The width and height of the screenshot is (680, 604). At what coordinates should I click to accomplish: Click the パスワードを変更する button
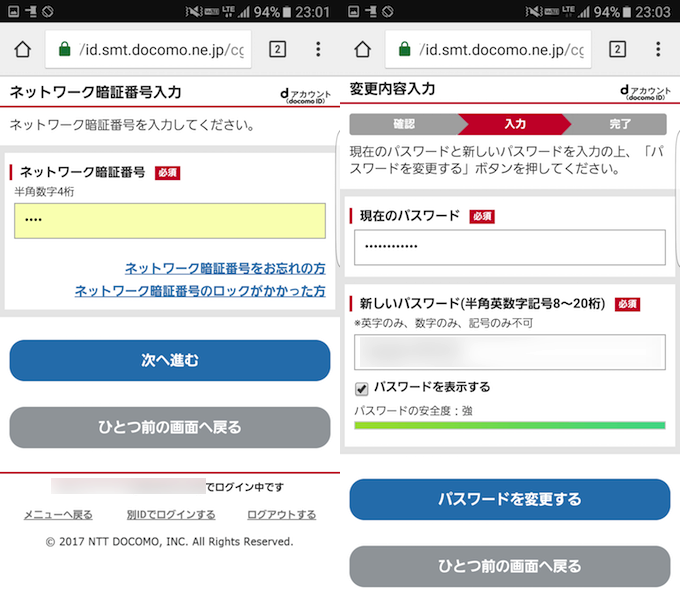click(509, 499)
